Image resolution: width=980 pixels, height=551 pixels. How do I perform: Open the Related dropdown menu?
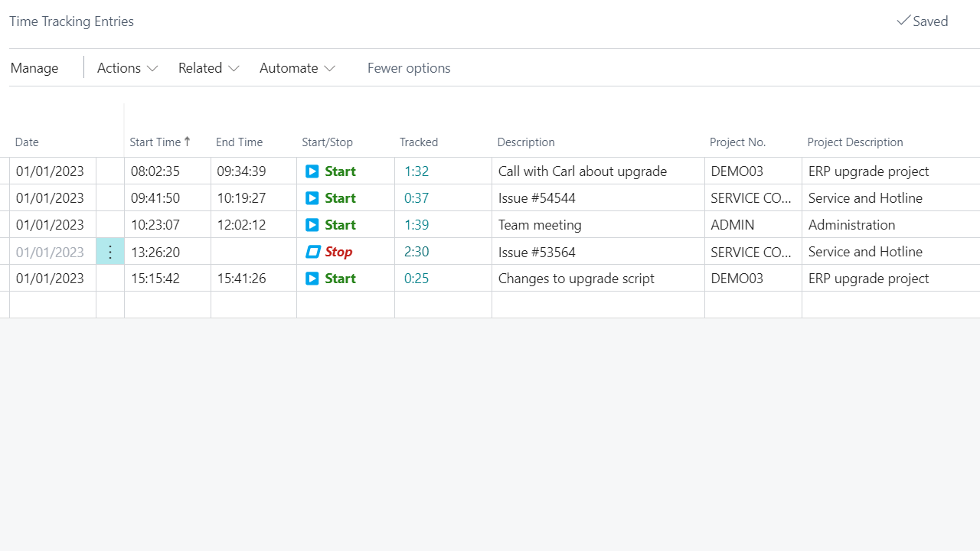(208, 68)
